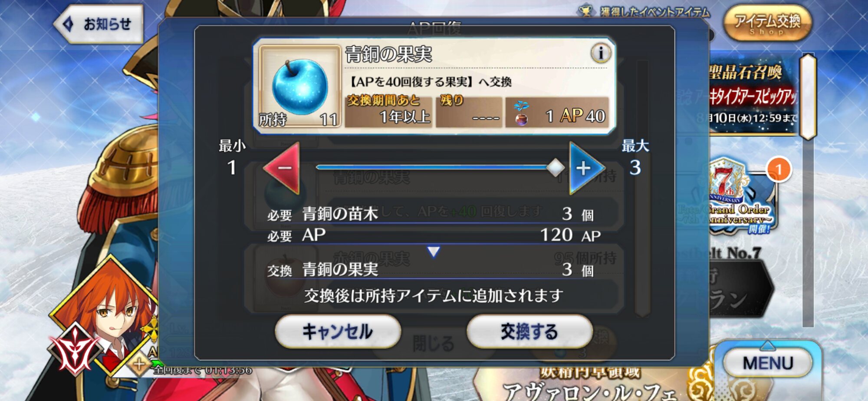This screenshot has height=401, width=868.
Task: Open the お知らせ news button
Action: tap(99, 24)
